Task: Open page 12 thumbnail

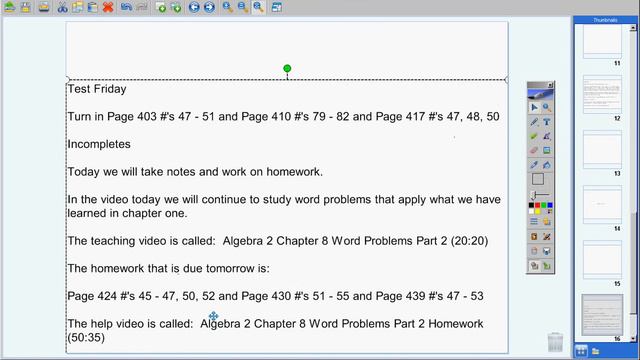Action: tap(602, 94)
